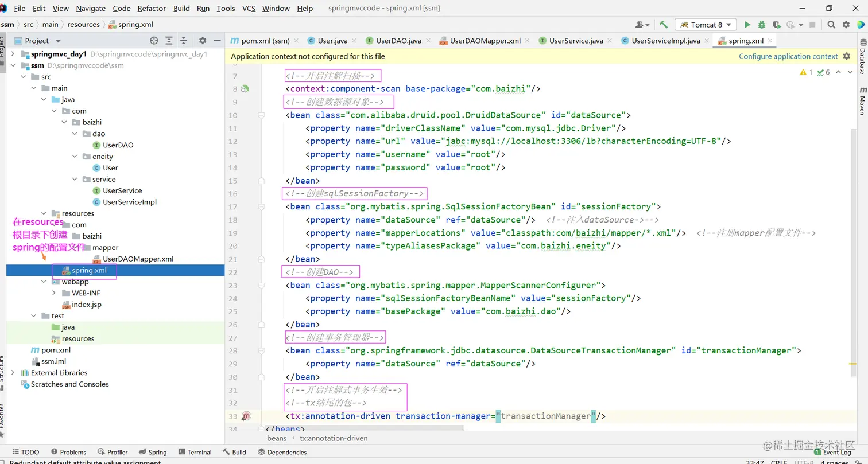Select ssm.iml file in project tree
Screen dimensions: 868x464
tap(53, 361)
